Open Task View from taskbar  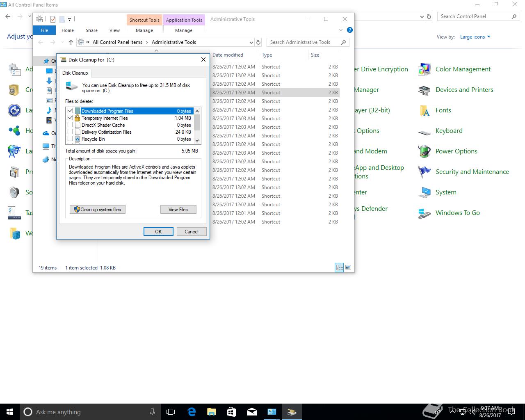171,412
